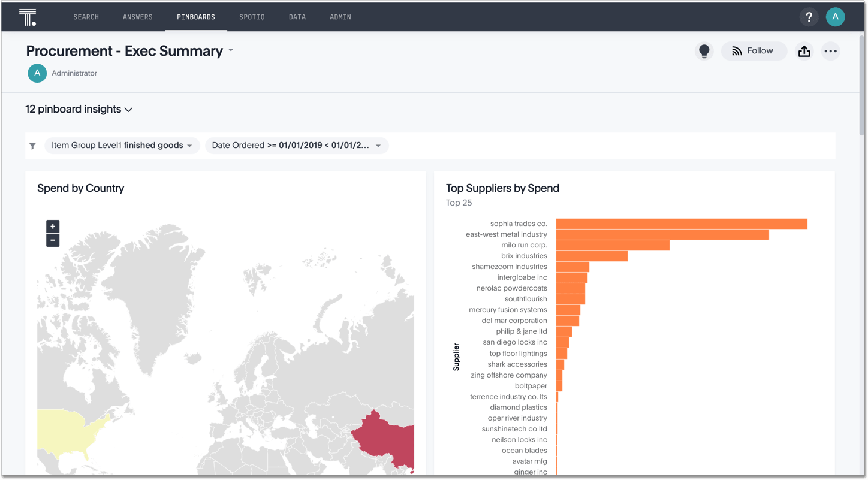Screen dimensions: 868x480
Task: Open the three-dot more options menu
Action: pos(830,51)
